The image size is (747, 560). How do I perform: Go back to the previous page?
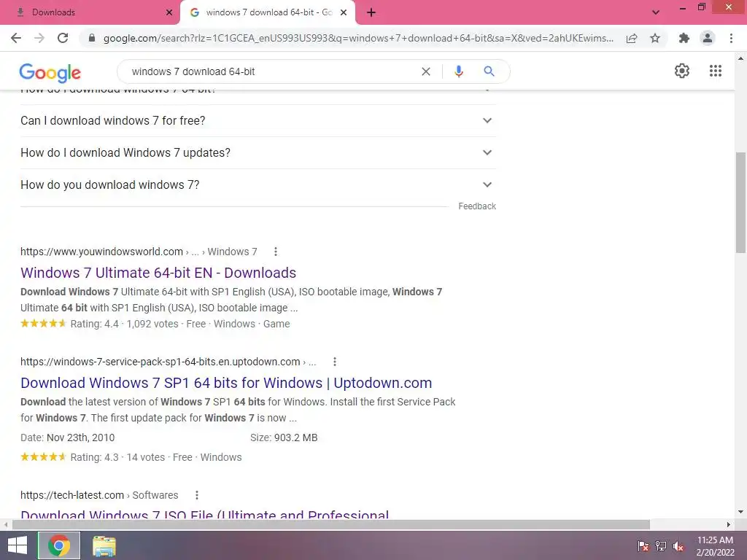pyautogui.click(x=16, y=38)
